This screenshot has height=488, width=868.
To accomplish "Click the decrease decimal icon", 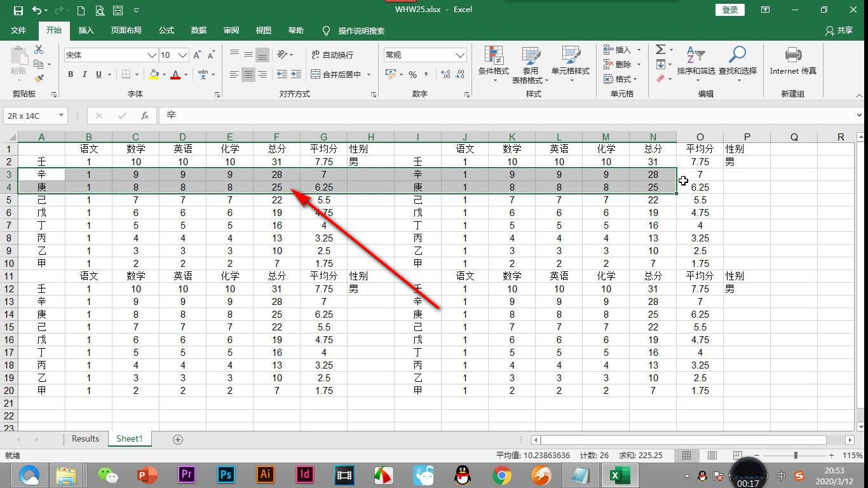I will (x=460, y=75).
